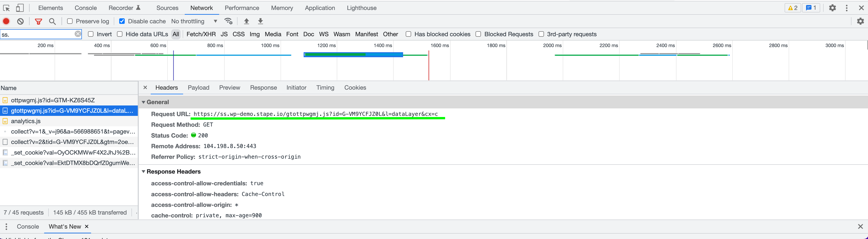Open the Memory panel
Viewport: 868px width, 239px height.
[282, 8]
